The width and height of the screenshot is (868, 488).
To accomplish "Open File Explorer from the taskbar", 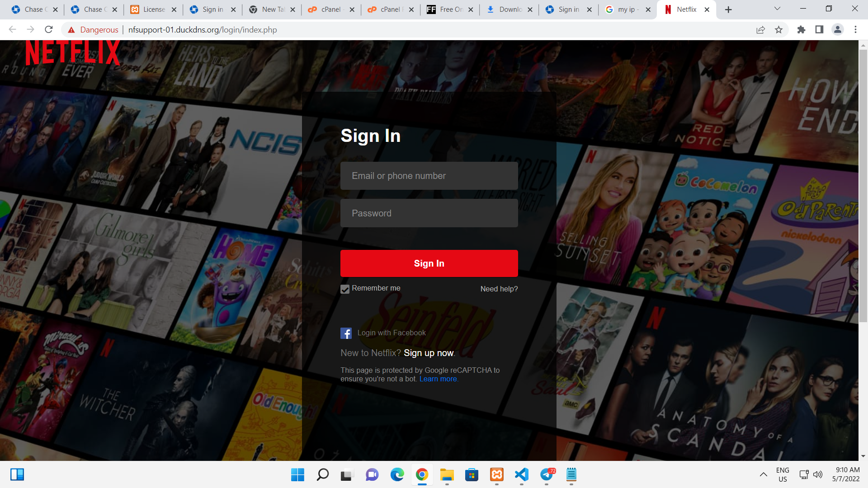I will 447,475.
